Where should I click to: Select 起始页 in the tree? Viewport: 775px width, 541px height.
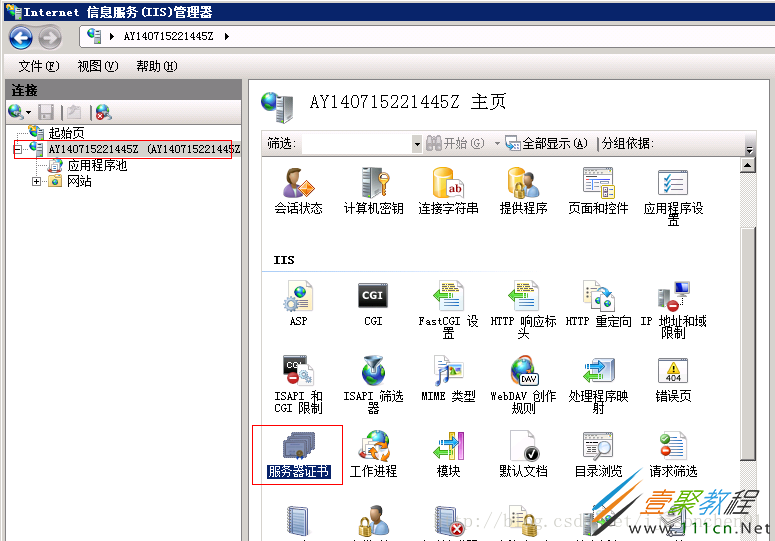pos(66,132)
